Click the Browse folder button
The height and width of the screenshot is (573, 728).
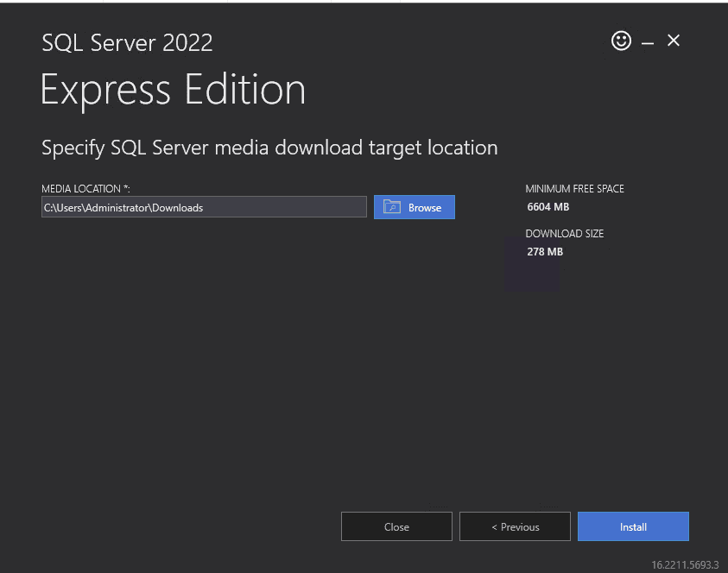click(x=415, y=207)
